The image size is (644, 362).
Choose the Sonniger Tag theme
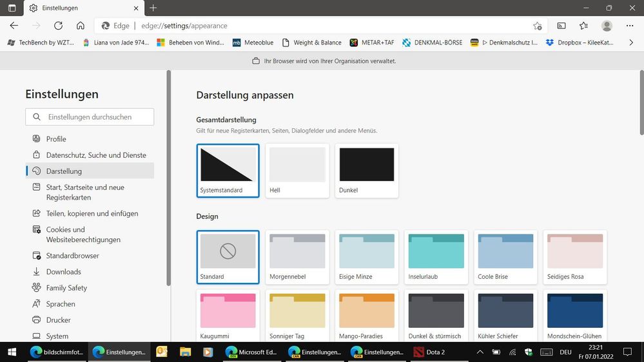297,316
